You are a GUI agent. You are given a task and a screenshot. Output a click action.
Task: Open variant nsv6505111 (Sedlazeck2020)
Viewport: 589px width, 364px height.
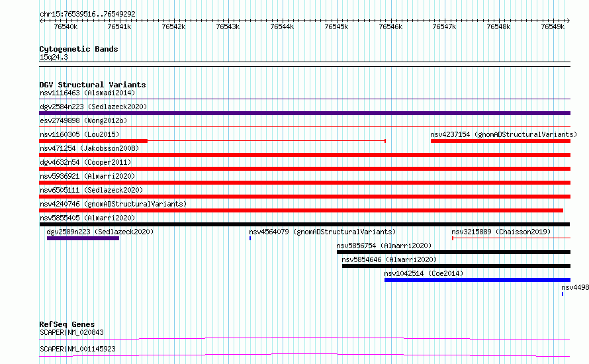click(x=91, y=190)
